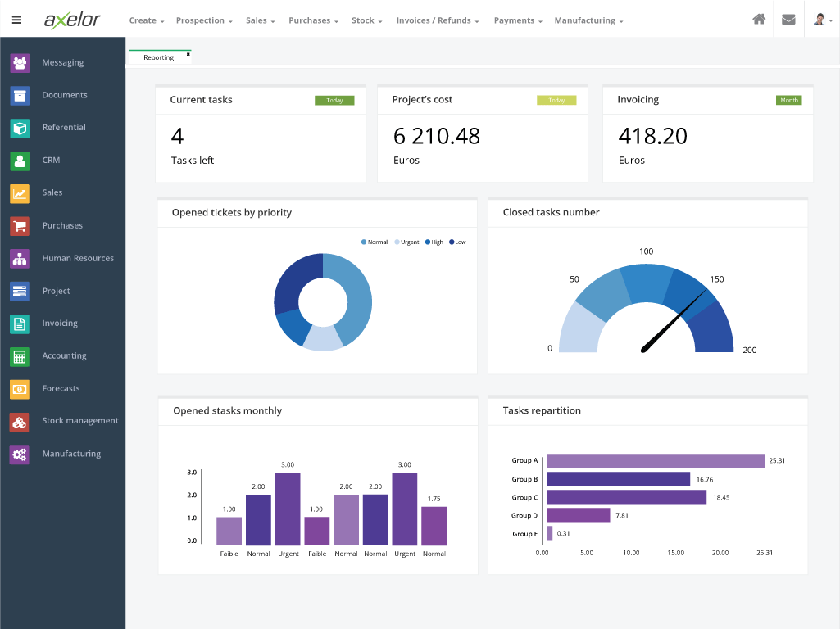The image size is (840, 629).
Task: Select the Reporting tab
Action: (x=158, y=57)
